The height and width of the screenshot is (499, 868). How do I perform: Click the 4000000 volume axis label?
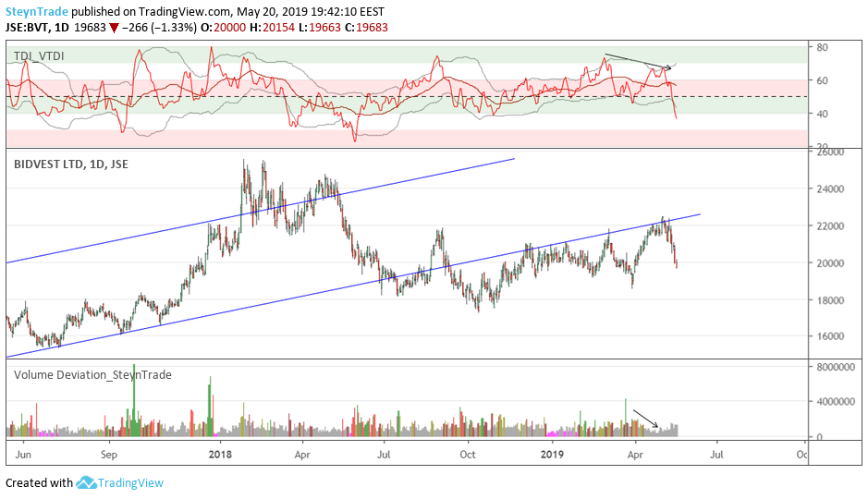[836, 402]
